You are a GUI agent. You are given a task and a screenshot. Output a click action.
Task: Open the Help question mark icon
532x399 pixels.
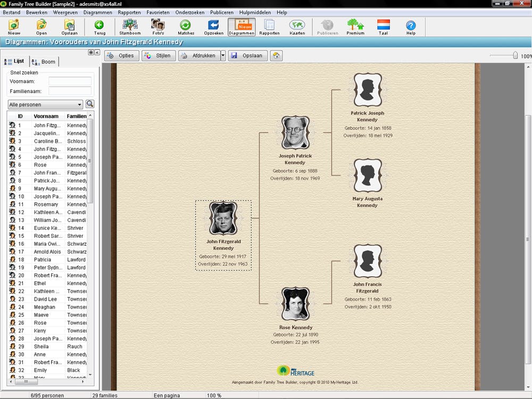click(411, 27)
